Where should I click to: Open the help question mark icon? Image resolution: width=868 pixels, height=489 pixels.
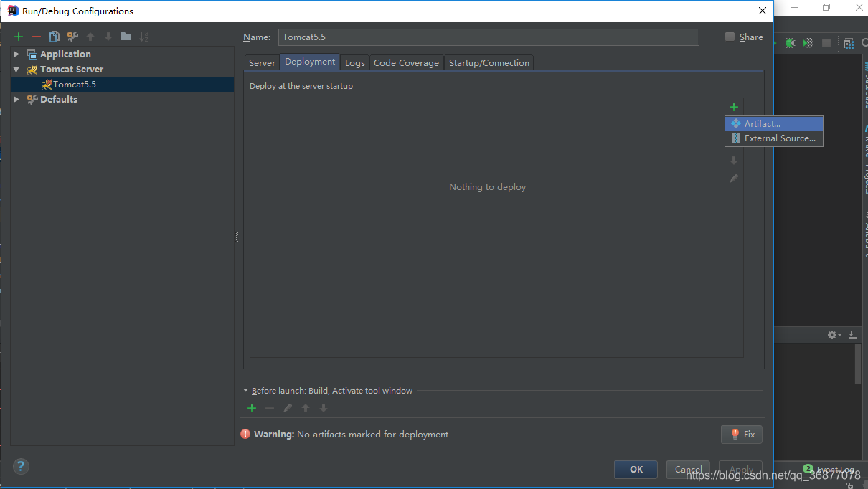pyautogui.click(x=21, y=467)
